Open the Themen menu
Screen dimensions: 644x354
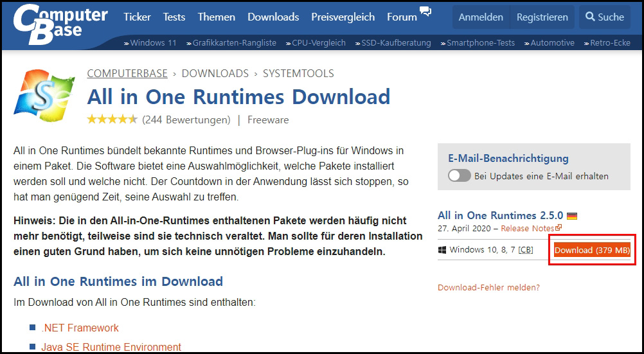click(217, 17)
